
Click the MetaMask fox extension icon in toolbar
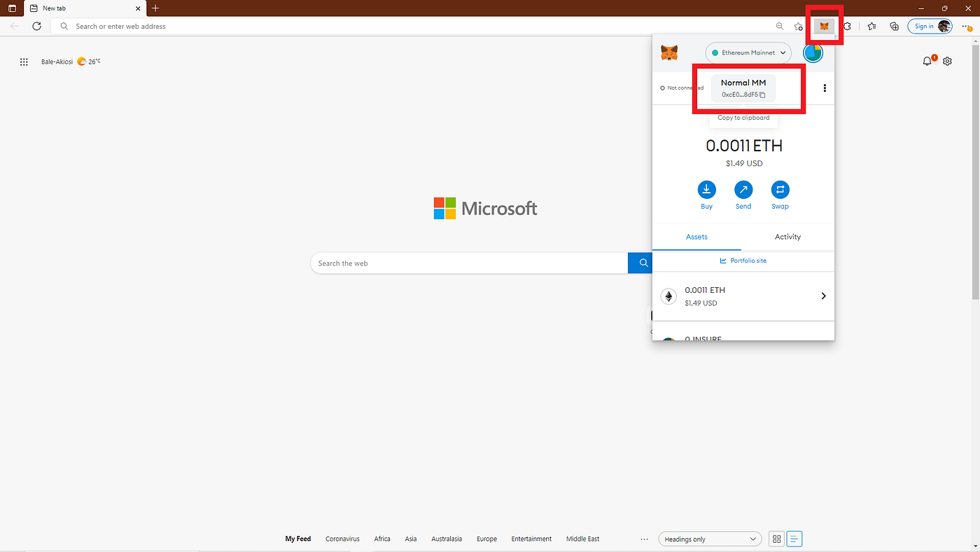click(824, 26)
